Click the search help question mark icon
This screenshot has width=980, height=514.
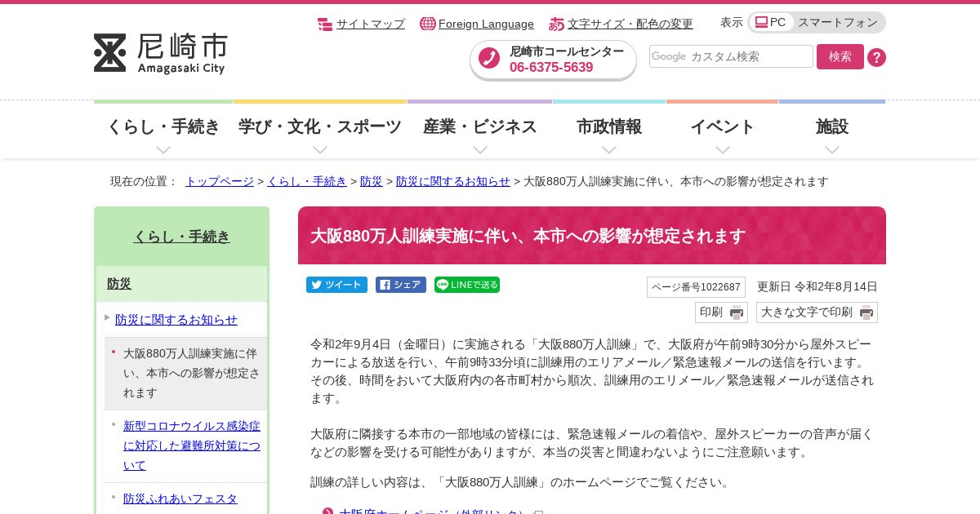click(876, 57)
